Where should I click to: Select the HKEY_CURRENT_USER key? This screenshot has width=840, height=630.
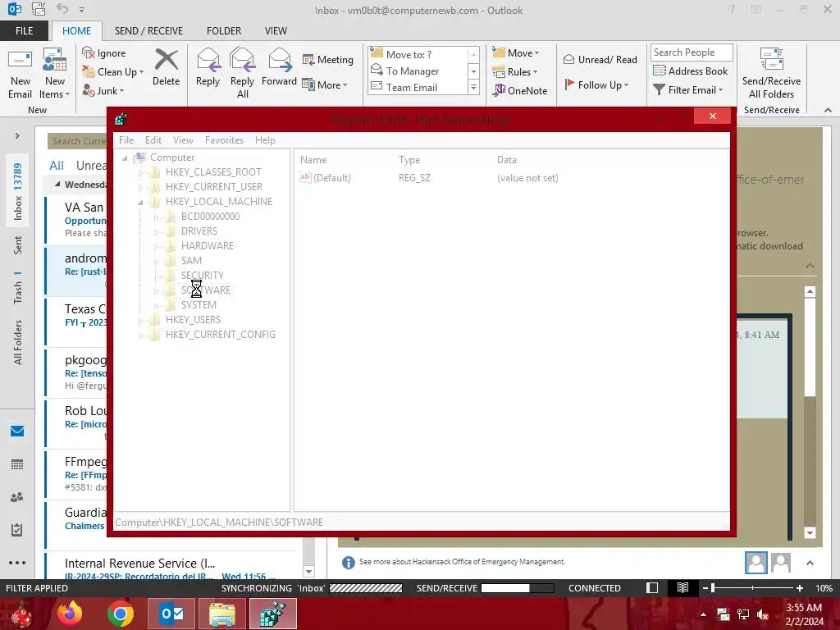(214, 186)
